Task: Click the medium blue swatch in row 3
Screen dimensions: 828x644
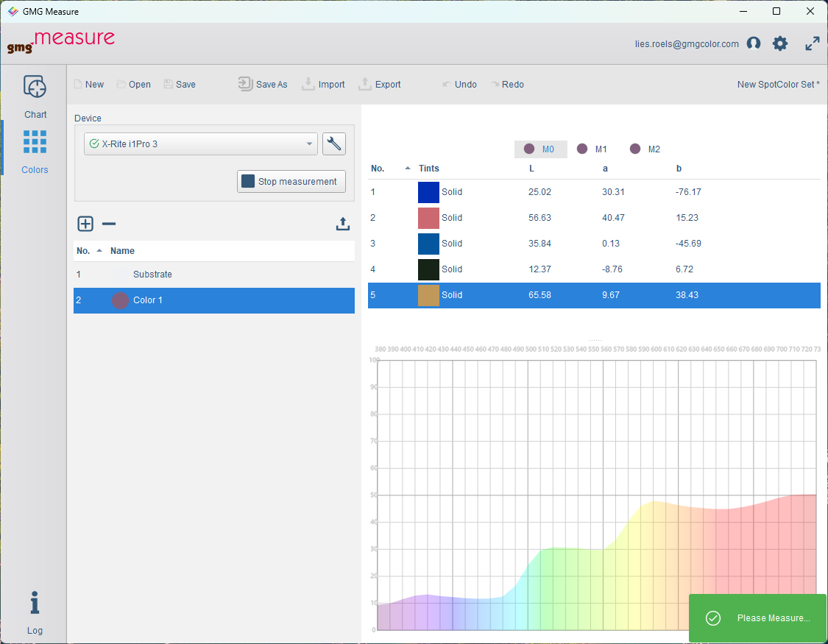Action: [429, 244]
